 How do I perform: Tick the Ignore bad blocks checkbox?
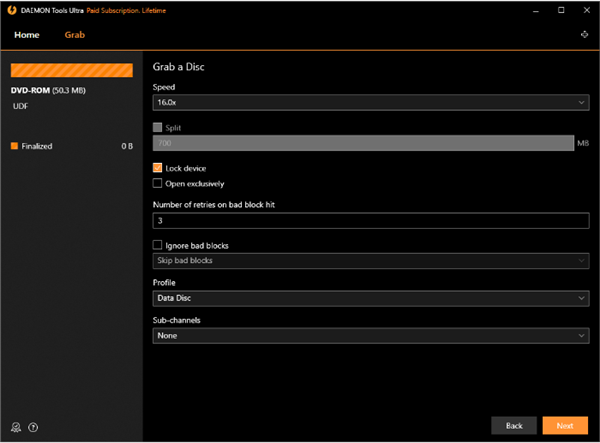[157, 245]
